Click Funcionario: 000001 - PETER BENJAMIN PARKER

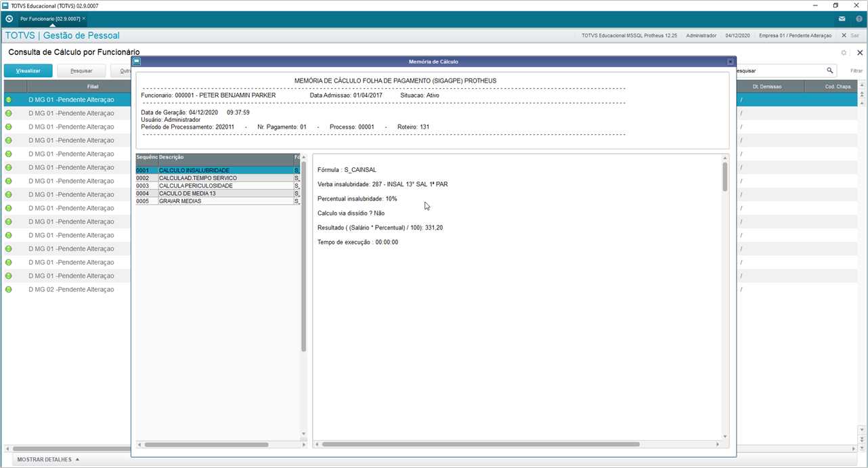pyautogui.click(x=209, y=95)
